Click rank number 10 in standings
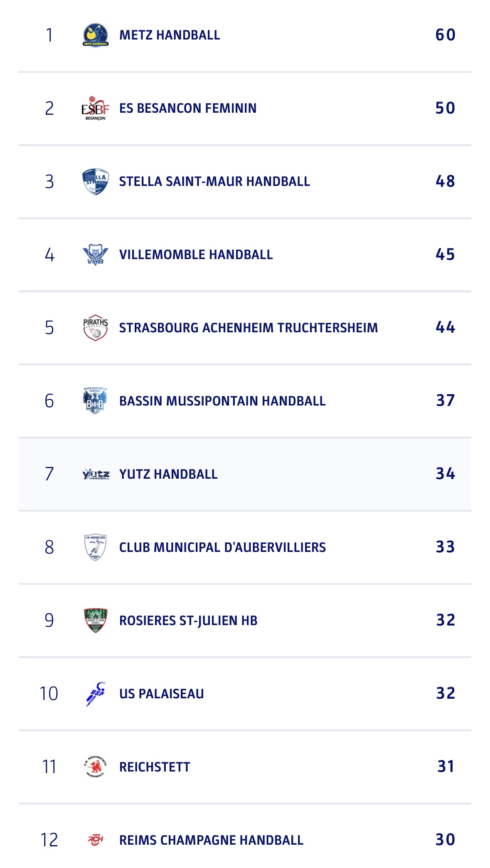Screen dimensions: 490x868 point(49,694)
